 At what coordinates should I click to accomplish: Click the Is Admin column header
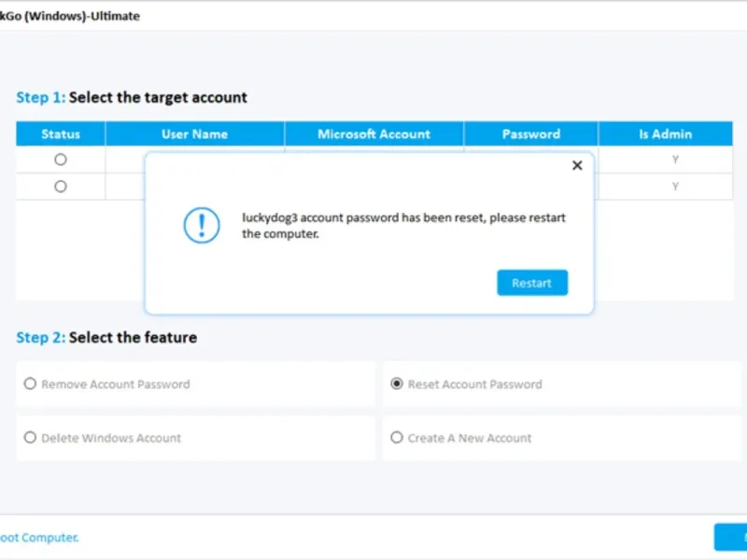[665, 134]
